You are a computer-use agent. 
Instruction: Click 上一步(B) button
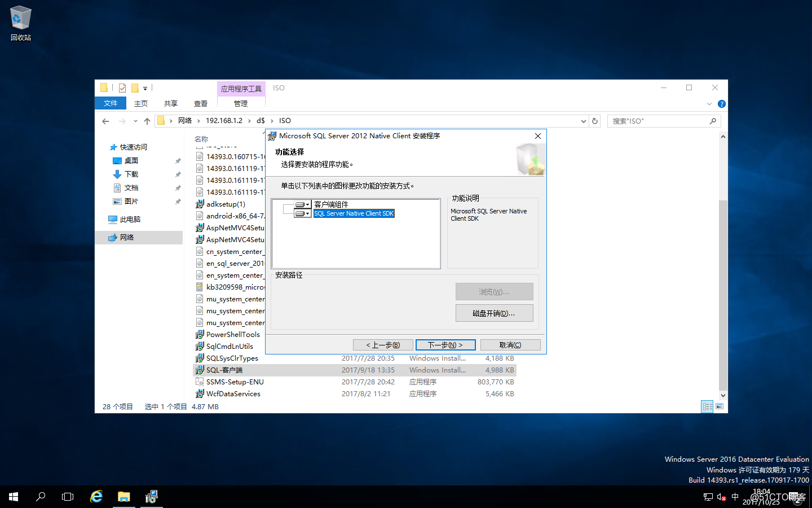[383, 345]
